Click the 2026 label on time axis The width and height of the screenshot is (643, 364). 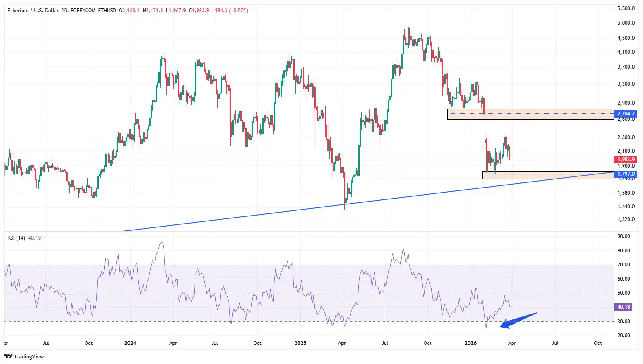pos(470,343)
